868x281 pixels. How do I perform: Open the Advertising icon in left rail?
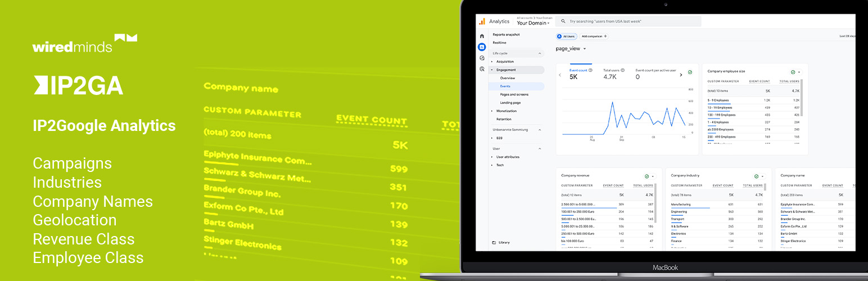pos(482,69)
